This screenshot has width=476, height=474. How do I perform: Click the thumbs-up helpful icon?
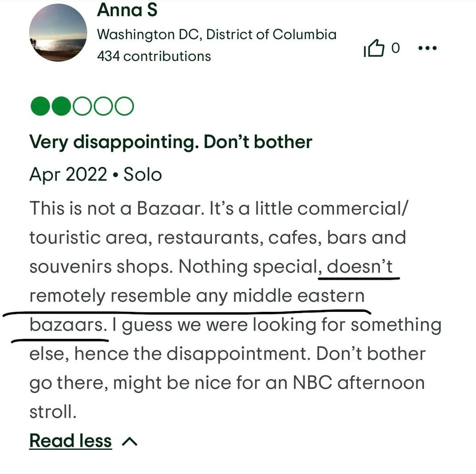373,49
